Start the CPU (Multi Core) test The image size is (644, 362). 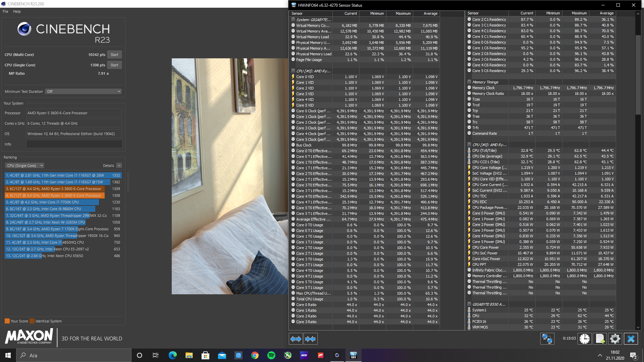(x=114, y=55)
